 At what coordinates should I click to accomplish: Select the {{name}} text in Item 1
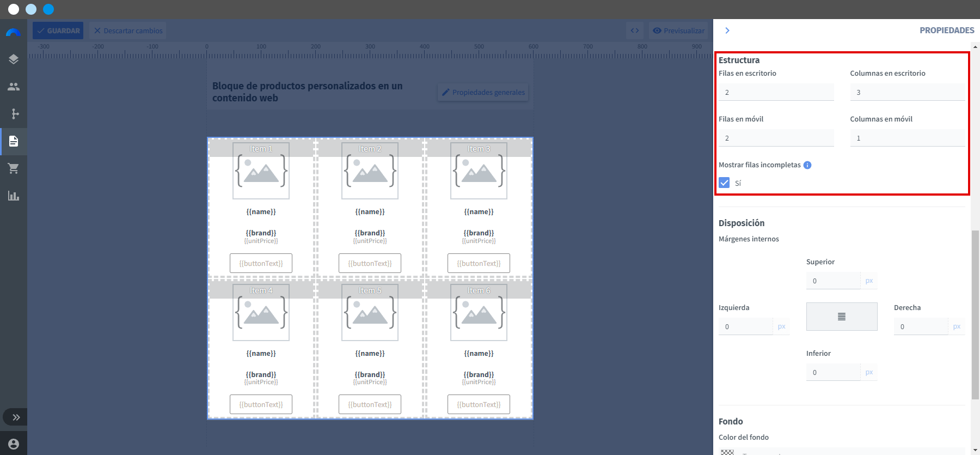261,211
